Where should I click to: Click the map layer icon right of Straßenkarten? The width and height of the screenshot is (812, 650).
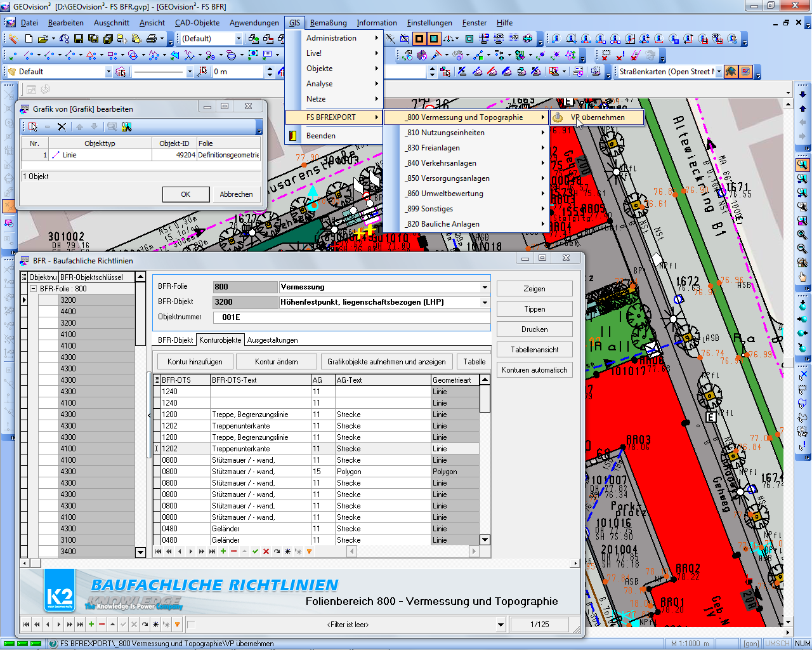731,72
